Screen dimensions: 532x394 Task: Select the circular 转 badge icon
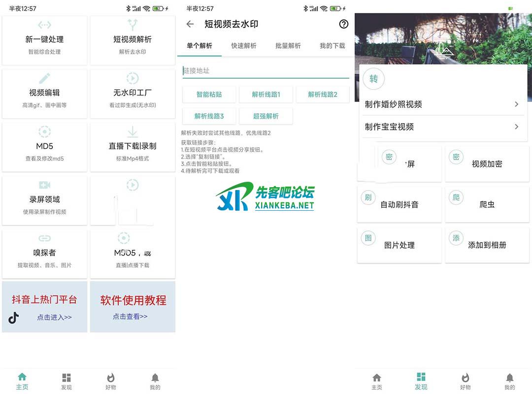[x=374, y=79]
